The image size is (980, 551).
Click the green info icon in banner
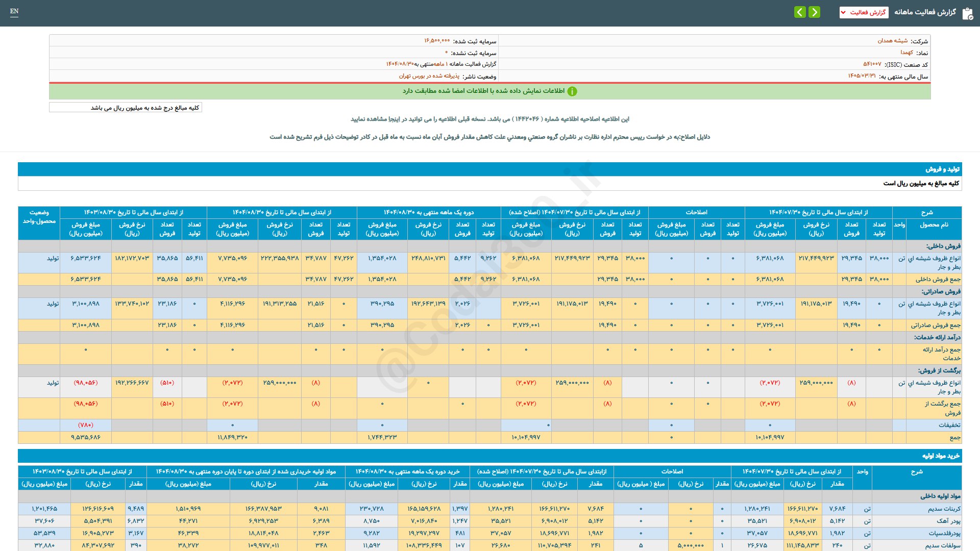pyautogui.click(x=572, y=91)
